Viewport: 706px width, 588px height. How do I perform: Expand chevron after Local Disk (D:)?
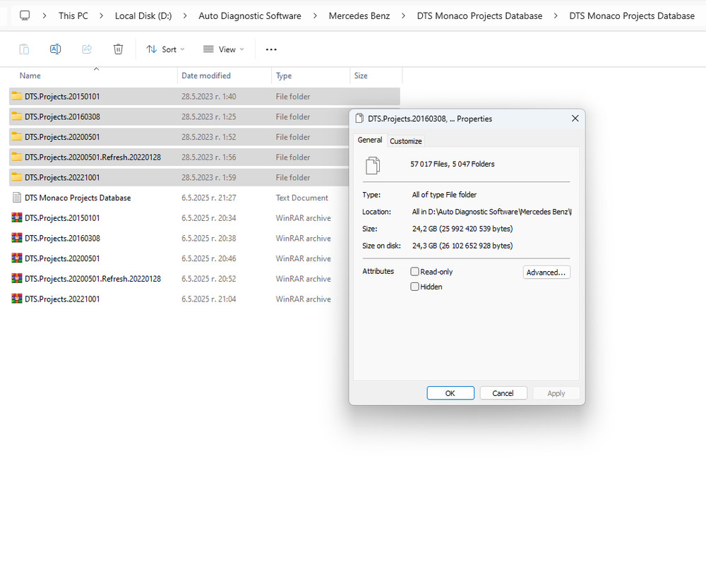tap(185, 16)
